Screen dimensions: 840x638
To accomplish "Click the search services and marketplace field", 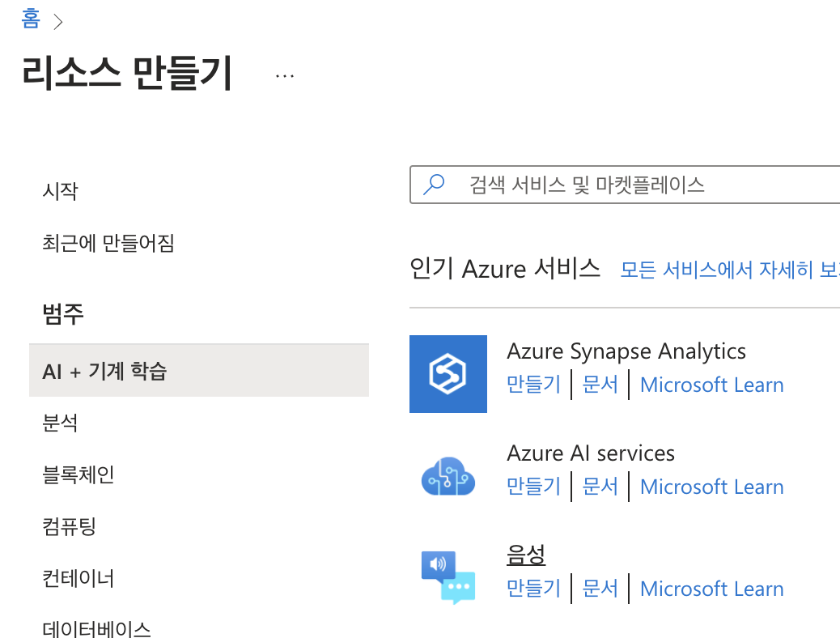I will click(x=625, y=185).
